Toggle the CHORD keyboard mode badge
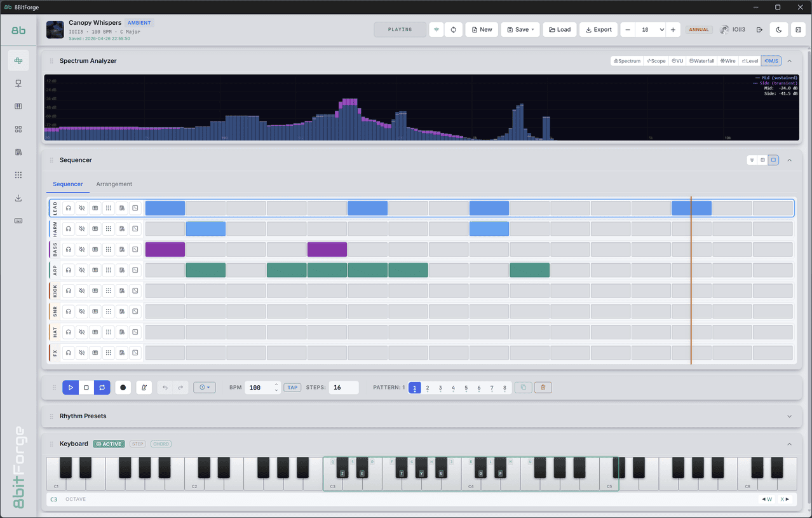This screenshot has height=518, width=812. (161, 444)
